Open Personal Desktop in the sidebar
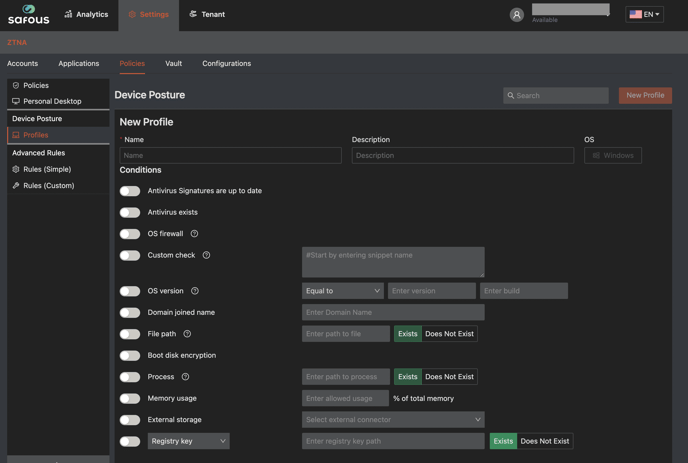The height and width of the screenshot is (463, 688). pos(52,101)
